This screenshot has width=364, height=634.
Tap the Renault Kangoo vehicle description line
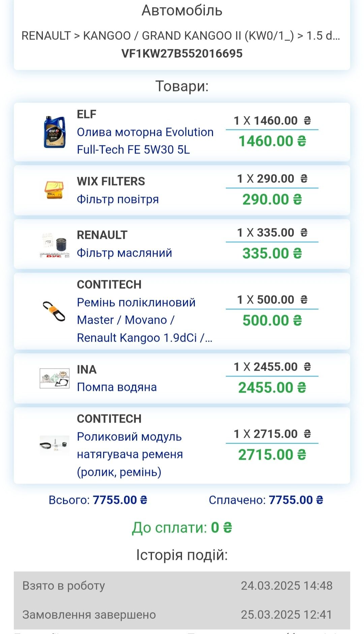[x=181, y=35]
